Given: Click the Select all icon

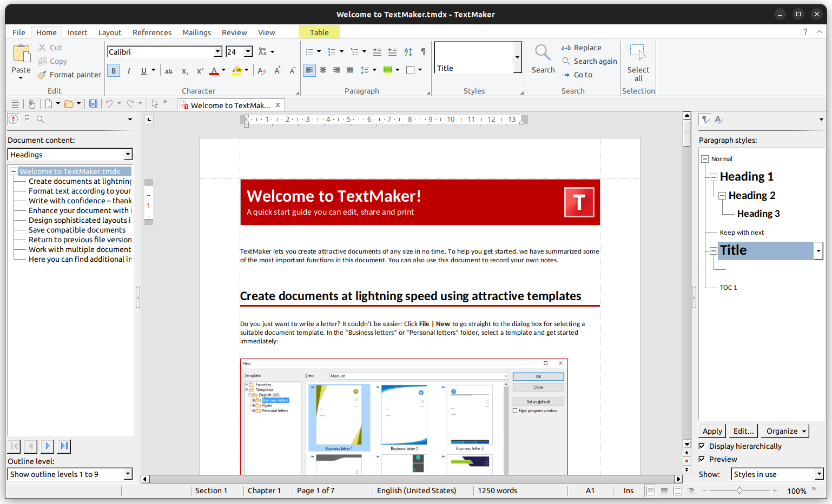Looking at the screenshot, I should [x=638, y=52].
